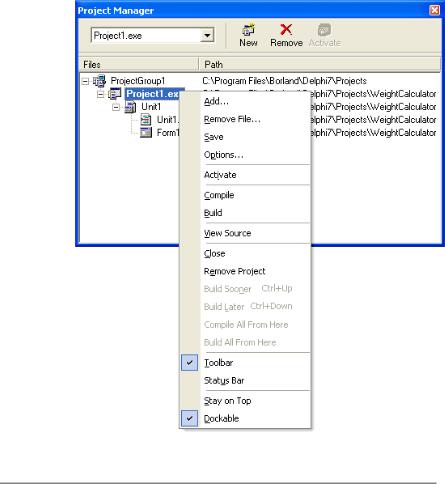Choose Build in the context menu
Image resolution: width=445 pixels, height=484 pixels.
tap(245, 213)
